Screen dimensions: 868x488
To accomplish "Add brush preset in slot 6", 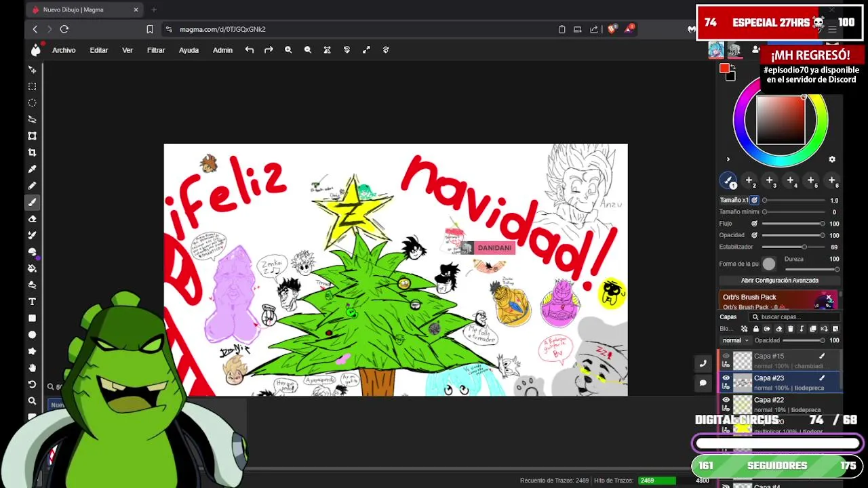I will [832, 181].
